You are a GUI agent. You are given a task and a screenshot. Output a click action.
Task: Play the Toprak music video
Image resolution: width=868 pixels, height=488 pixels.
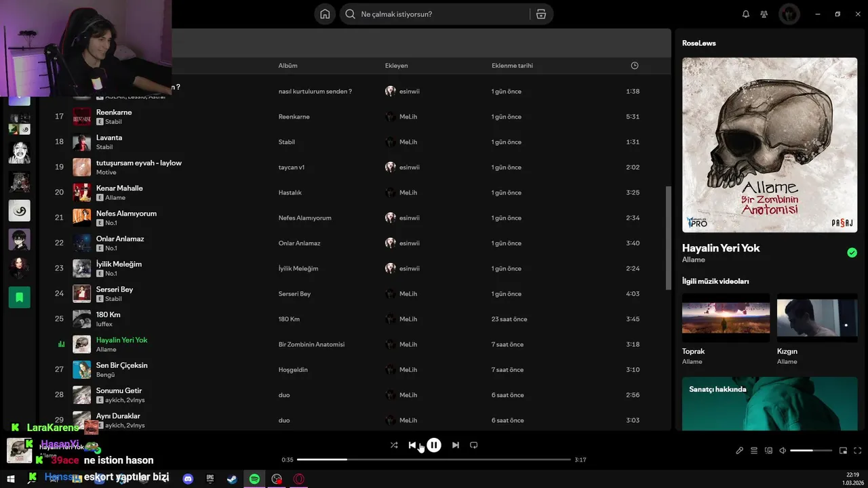coord(726,318)
